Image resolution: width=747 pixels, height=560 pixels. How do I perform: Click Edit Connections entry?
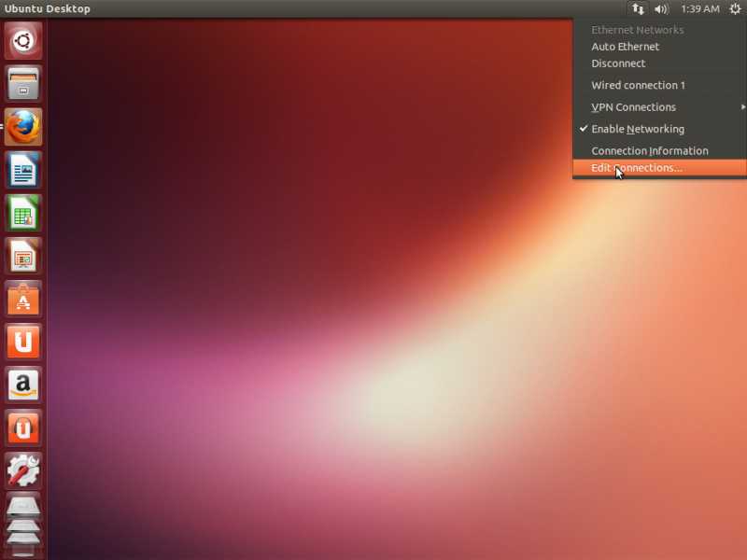tap(637, 168)
